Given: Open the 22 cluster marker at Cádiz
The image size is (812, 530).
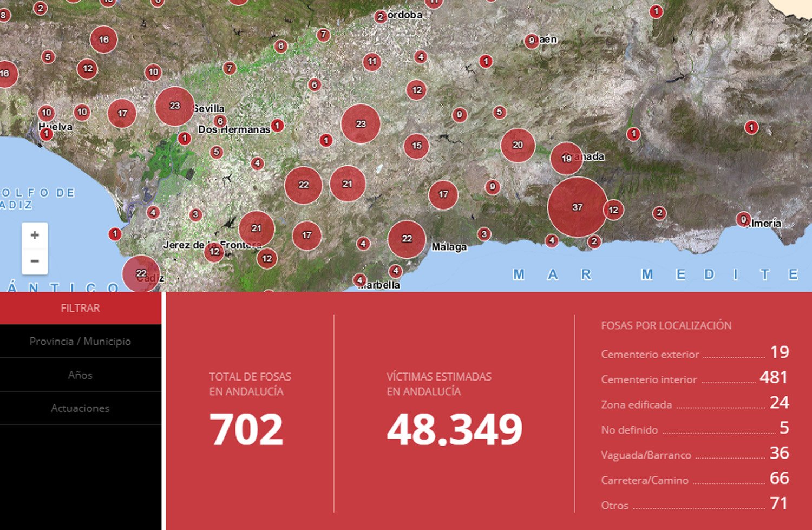Looking at the screenshot, I should coord(141,273).
